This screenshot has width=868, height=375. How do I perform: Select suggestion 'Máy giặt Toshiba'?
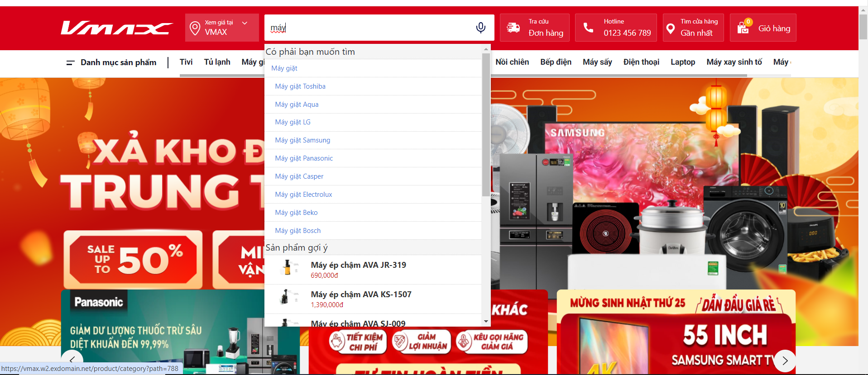pos(300,86)
